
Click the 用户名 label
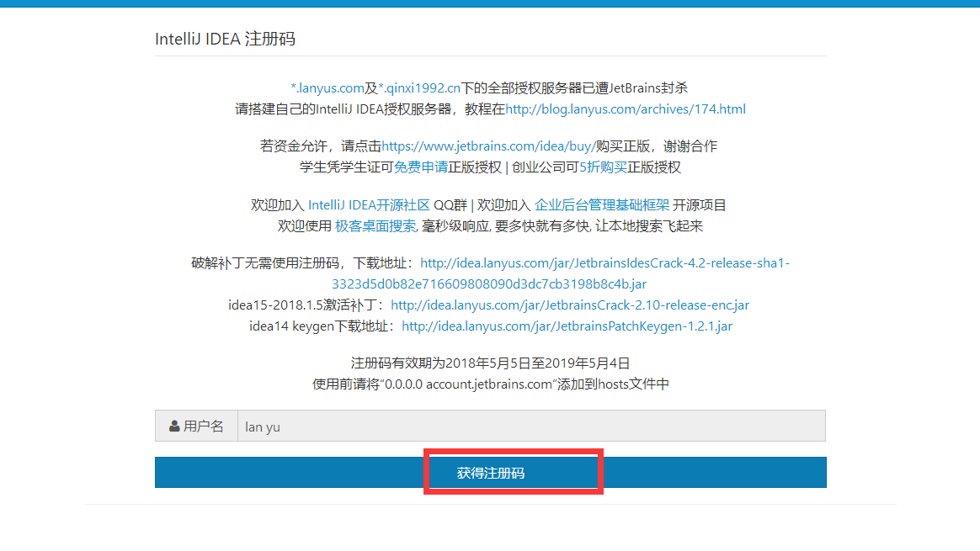[x=203, y=426]
